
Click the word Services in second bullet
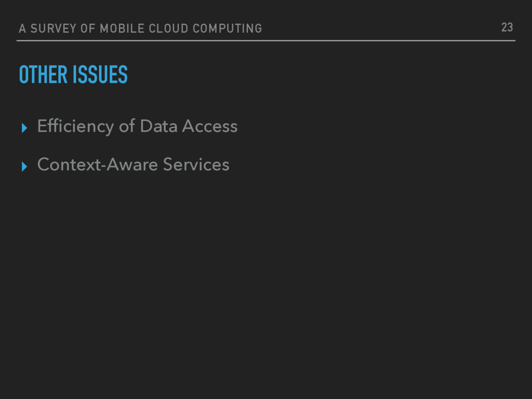pos(196,165)
